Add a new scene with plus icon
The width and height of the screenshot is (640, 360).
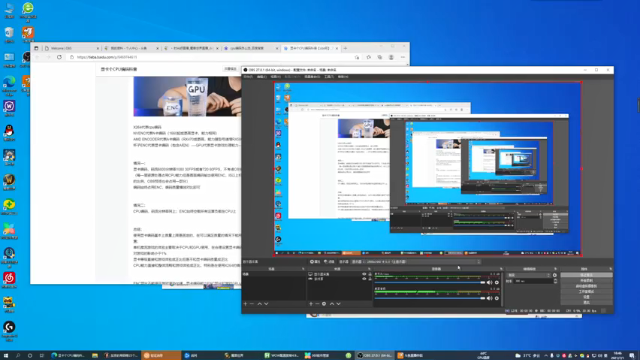[x=245, y=304]
